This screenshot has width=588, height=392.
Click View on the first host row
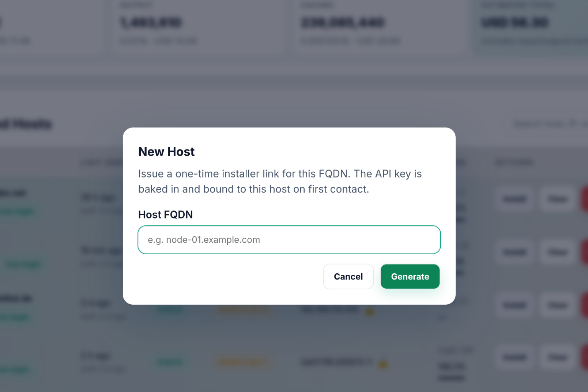[557, 199]
